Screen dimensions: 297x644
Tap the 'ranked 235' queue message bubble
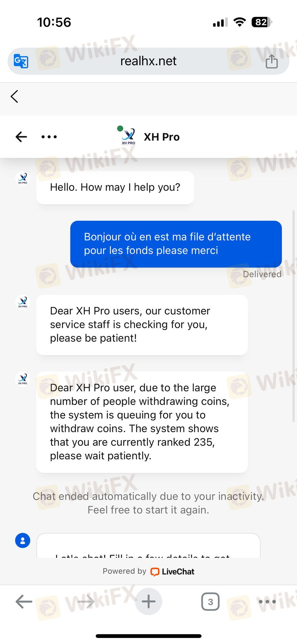point(142,422)
